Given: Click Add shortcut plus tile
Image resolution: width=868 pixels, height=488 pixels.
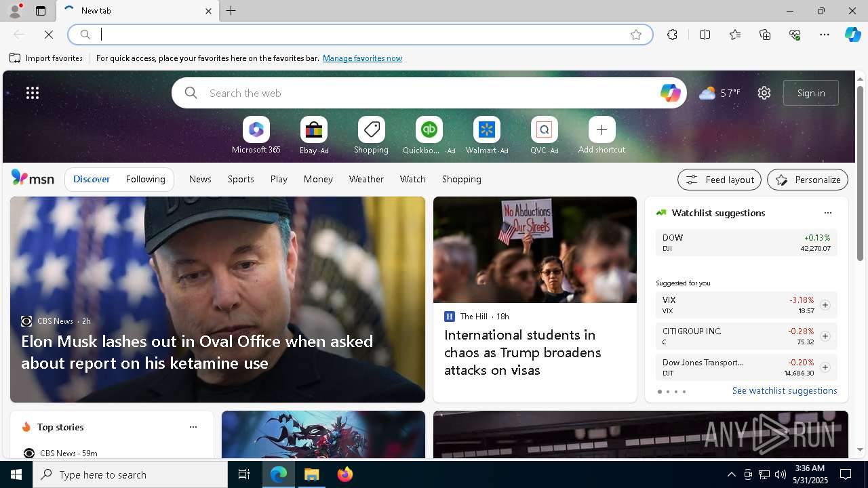Looking at the screenshot, I should [601, 136].
